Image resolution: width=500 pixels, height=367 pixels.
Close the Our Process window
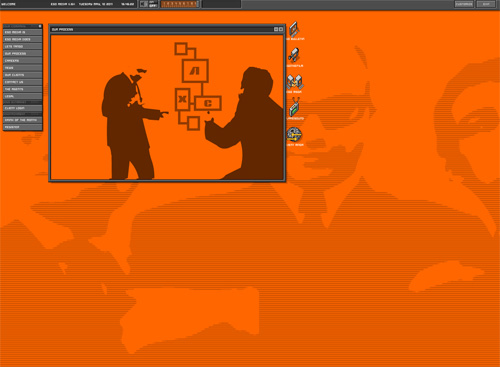[x=281, y=29]
